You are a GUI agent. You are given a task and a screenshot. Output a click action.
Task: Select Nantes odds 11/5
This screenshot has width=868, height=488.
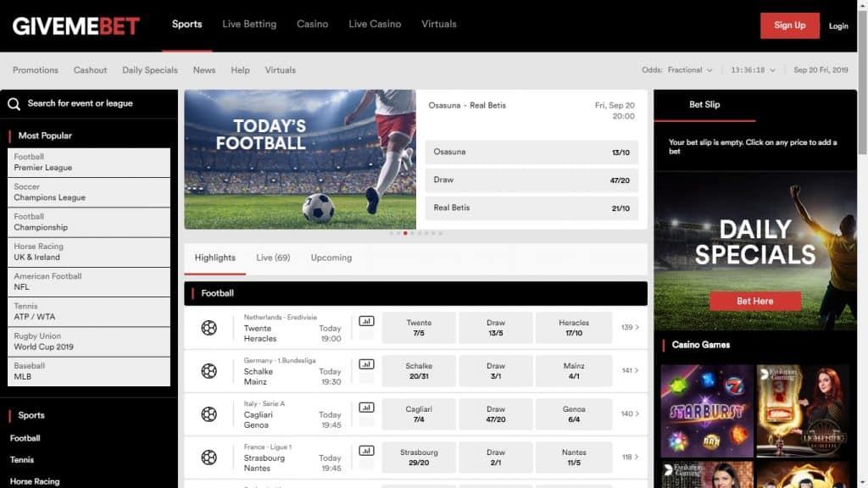click(574, 457)
